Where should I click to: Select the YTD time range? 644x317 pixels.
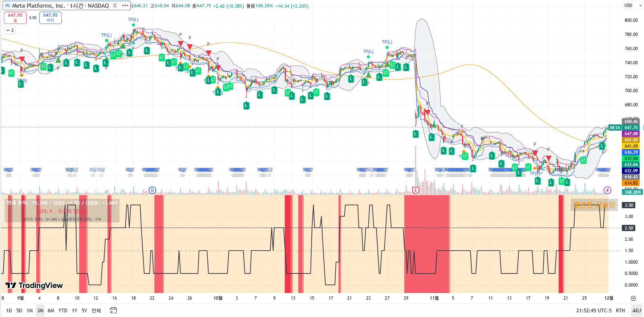pyautogui.click(x=63, y=310)
